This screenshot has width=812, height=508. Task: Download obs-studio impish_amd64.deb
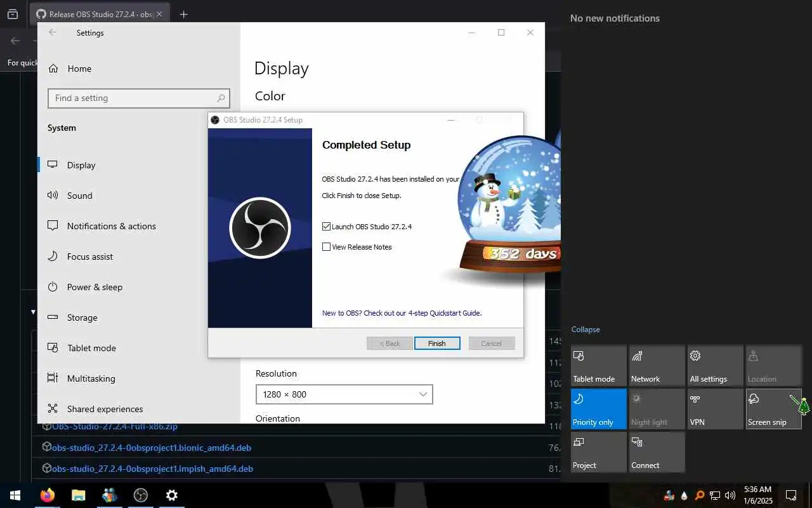[152, 469]
